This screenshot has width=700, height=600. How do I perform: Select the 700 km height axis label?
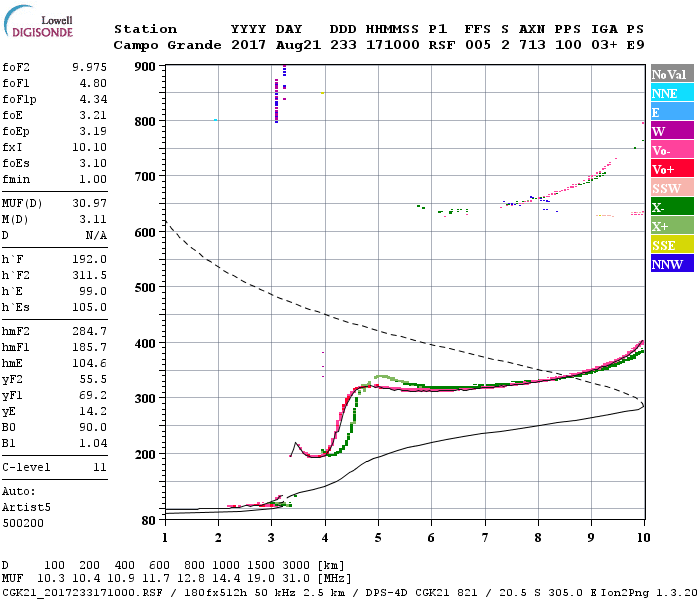[145, 177]
